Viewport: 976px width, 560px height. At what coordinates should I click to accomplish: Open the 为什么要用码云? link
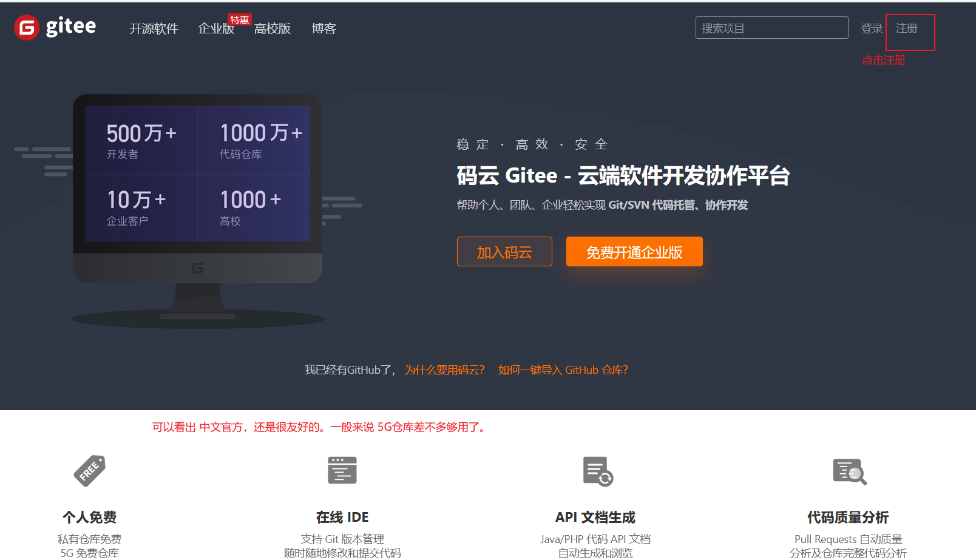445,370
